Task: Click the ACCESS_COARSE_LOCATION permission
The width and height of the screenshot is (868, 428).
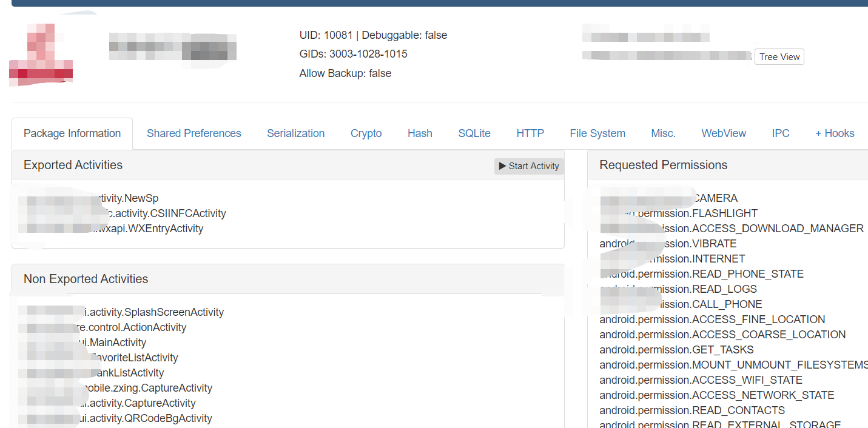Action: point(722,335)
